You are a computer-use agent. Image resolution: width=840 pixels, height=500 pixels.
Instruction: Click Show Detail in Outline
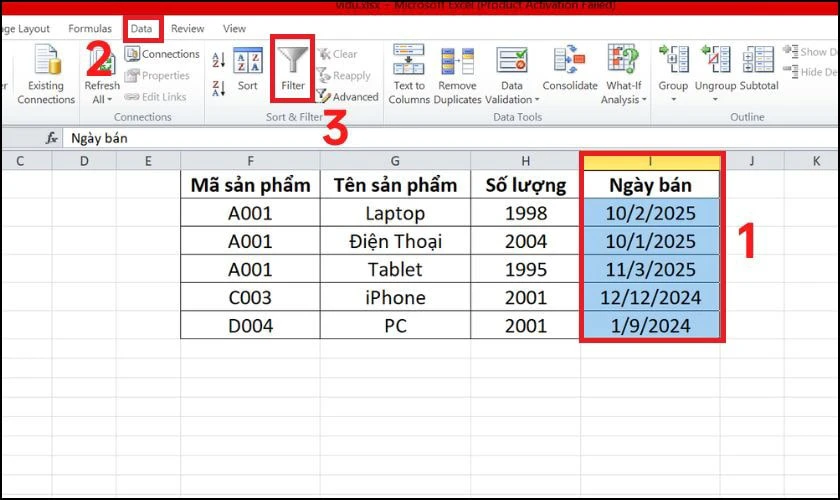click(810, 52)
